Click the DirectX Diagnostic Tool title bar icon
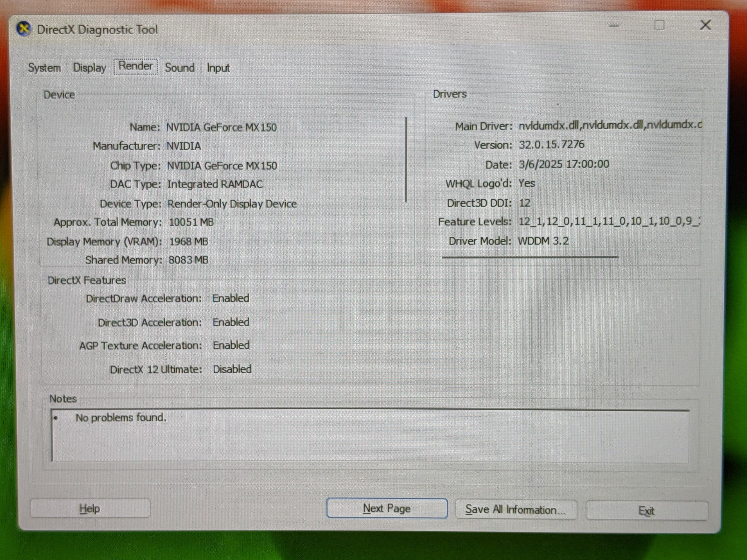The height and width of the screenshot is (560, 747). pyautogui.click(x=24, y=29)
